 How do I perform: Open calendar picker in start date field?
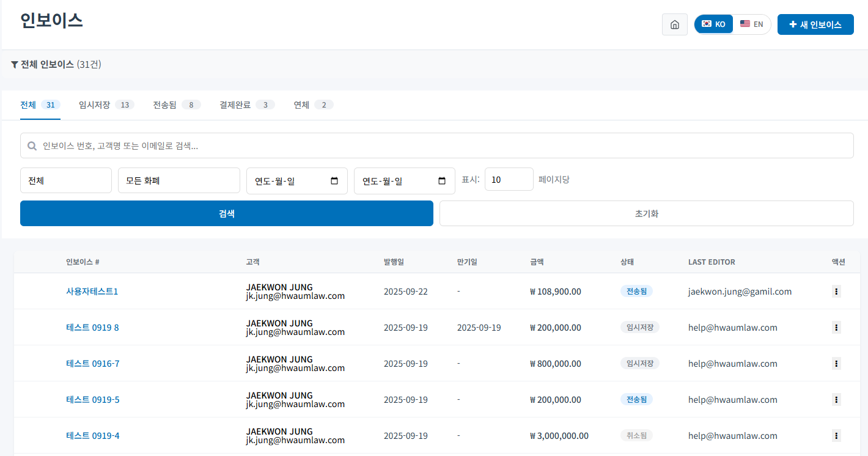coord(334,181)
